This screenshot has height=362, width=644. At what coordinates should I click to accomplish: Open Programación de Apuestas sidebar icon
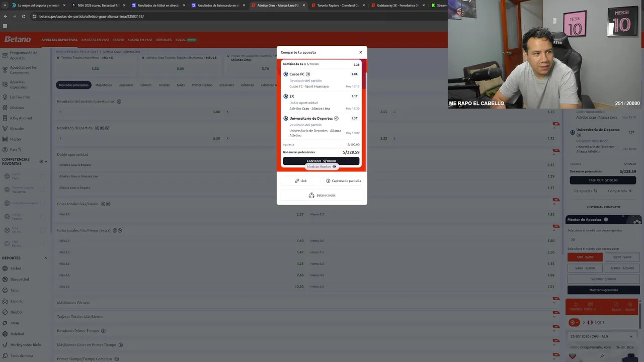[5, 55]
